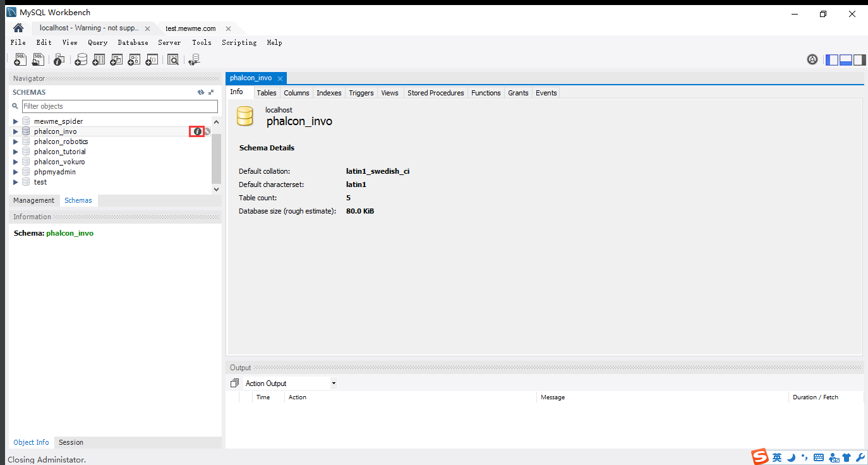Create a new table
The height and width of the screenshot is (465, 868).
(99, 59)
